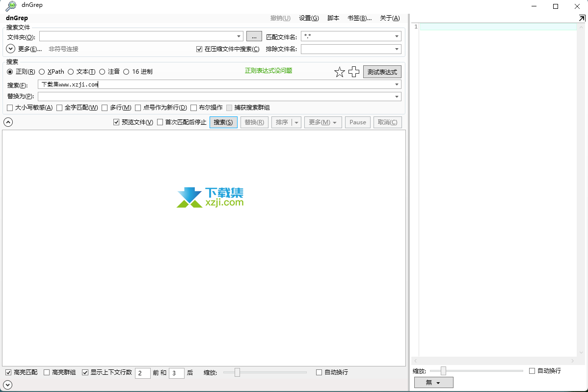Viewport: 588px width, 392px height.
Task: Click the 测试表达式 button
Action: click(x=382, y=72)
